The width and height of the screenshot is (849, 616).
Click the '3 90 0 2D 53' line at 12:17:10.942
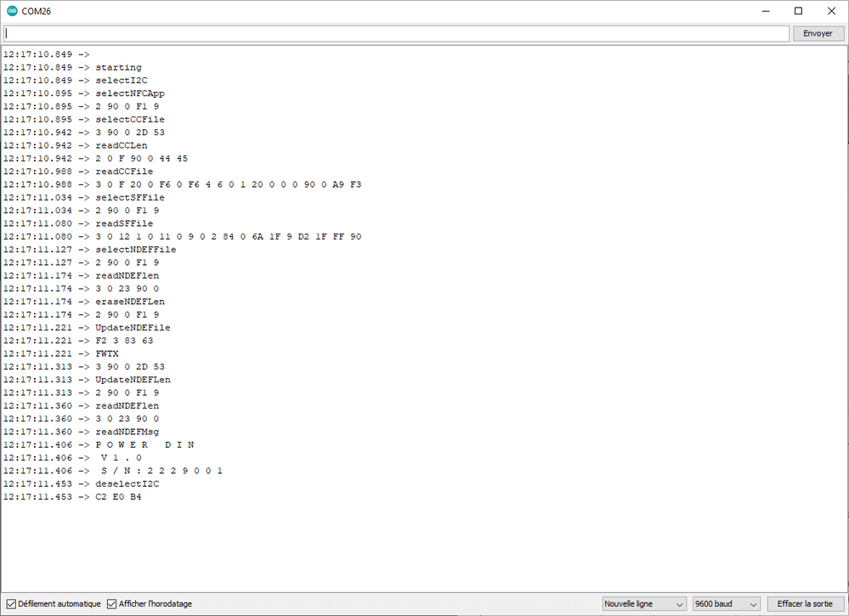[x=84, y=133]
